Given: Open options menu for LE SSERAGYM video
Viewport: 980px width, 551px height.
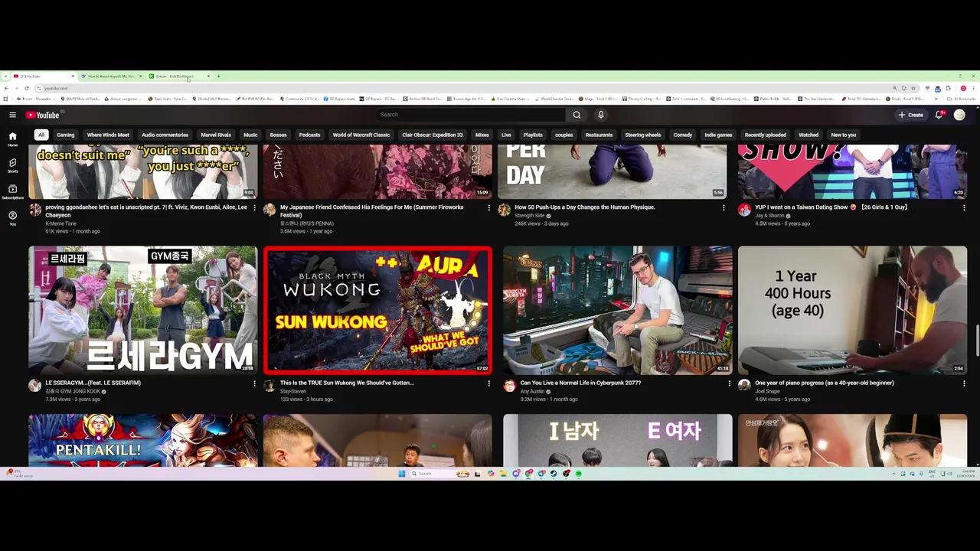Looking at the screenshot, I should 254,383.
